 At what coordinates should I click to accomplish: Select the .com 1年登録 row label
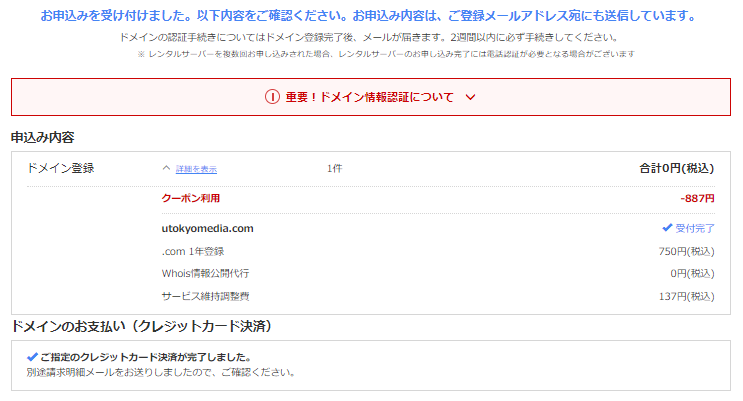point(192,251)
